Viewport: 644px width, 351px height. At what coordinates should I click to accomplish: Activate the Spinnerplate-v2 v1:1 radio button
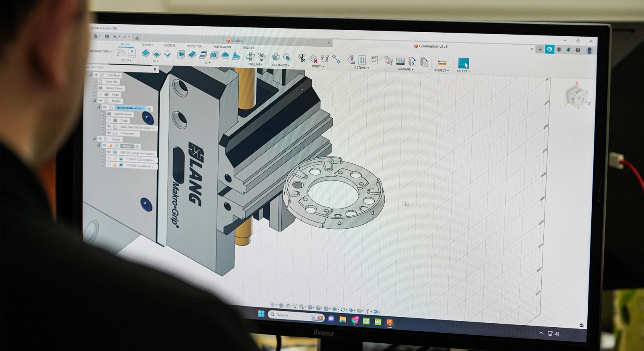point(149,109)
